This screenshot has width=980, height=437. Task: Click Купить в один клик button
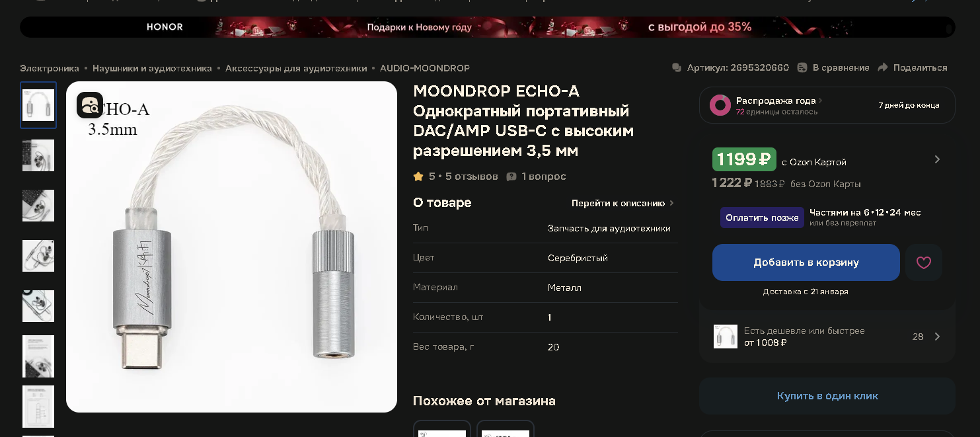pos(827,396)
